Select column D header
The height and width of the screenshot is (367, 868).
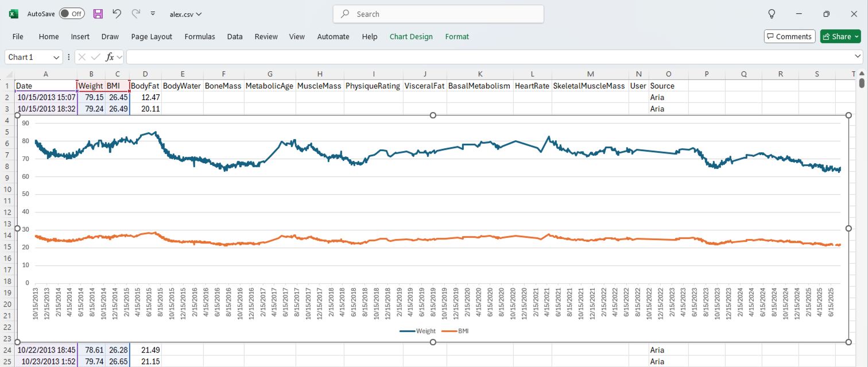click(x=145, y=74)
